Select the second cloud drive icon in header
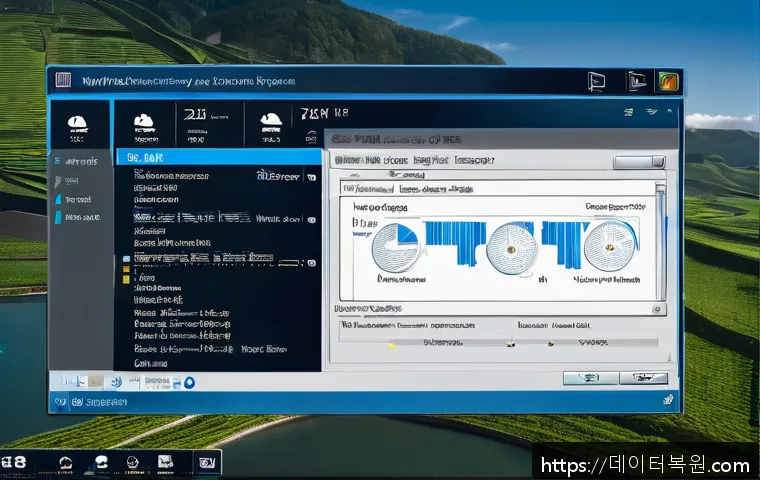The image size is (760, 480). [146, 124]
